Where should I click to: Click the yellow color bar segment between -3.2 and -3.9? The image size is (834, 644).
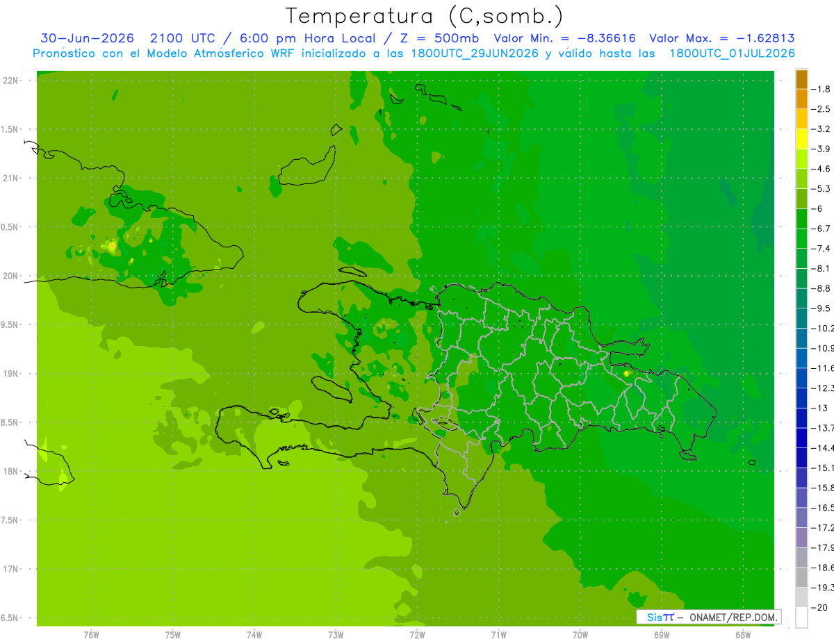(x=801, y=139)
